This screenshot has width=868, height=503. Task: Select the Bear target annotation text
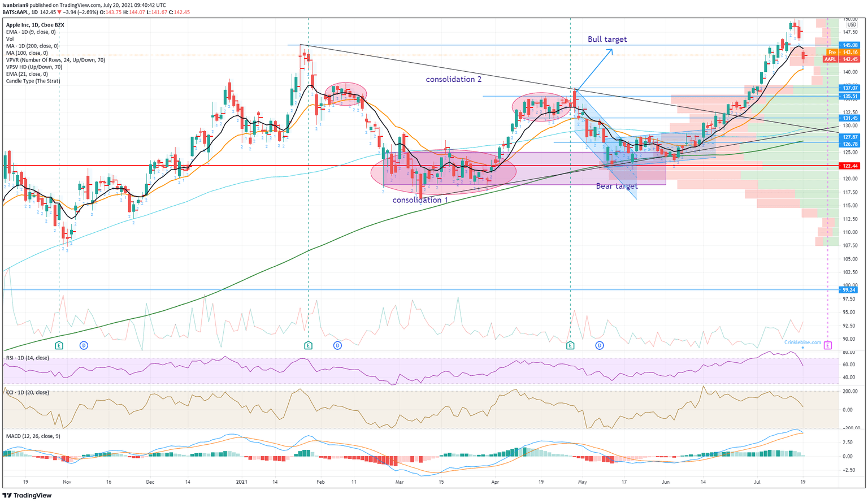tap(617, 186)
